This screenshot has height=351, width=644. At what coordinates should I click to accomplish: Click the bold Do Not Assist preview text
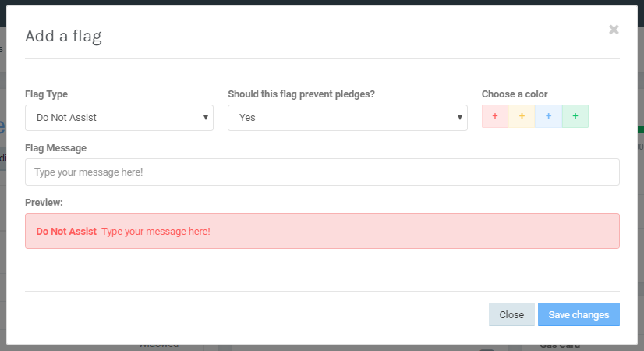tap(66, 232)
